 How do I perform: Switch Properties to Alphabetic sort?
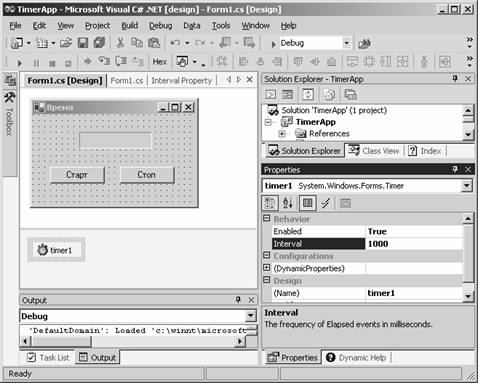287,203
